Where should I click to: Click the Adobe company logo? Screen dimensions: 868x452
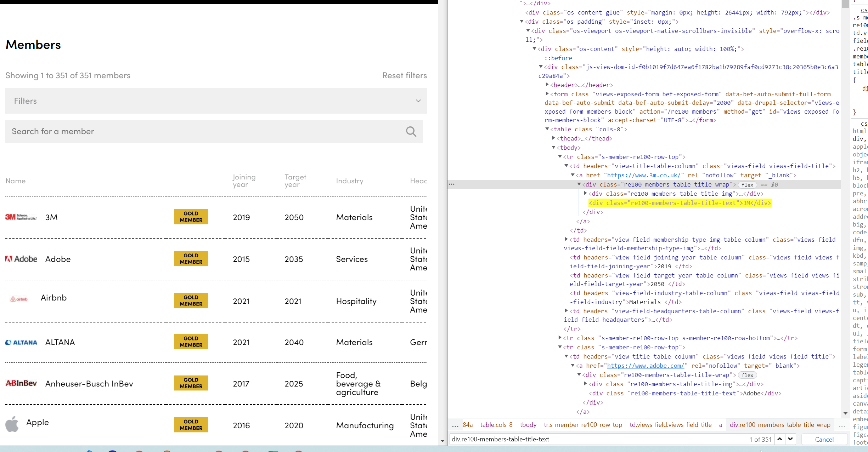point(21,259)
